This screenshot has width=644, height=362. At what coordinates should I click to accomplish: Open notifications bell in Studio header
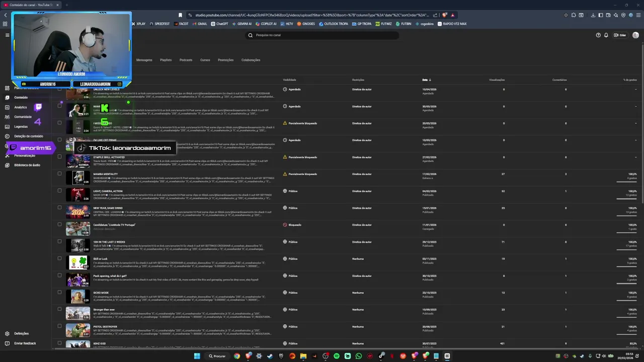[606, 35]
